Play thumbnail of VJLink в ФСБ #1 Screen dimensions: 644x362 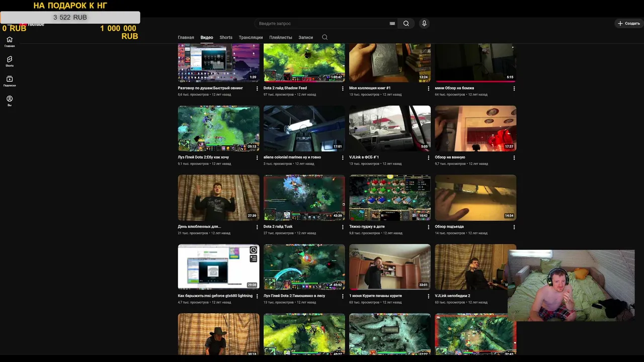click(x=390, y=128)
